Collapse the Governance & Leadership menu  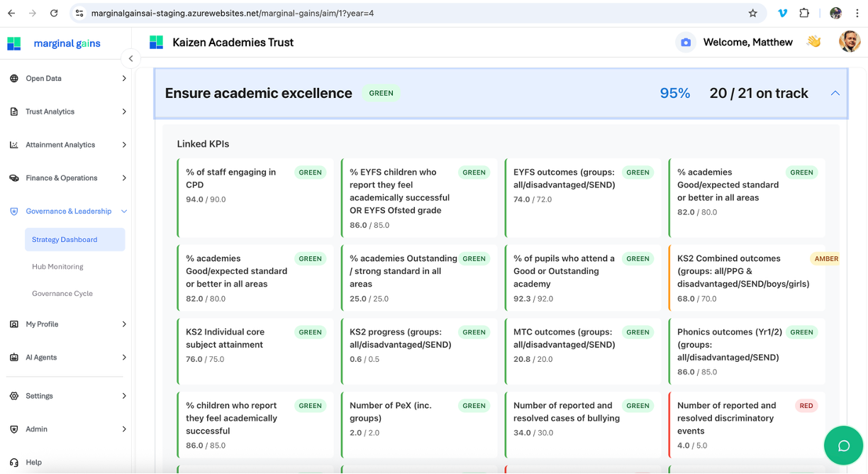point(124,211)
